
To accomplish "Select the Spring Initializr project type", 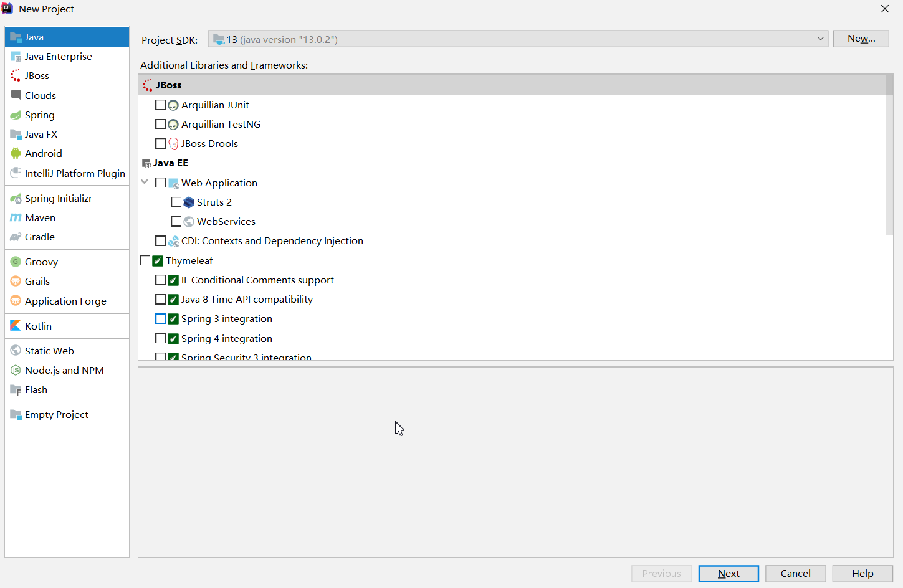I will tap(67, 199).
